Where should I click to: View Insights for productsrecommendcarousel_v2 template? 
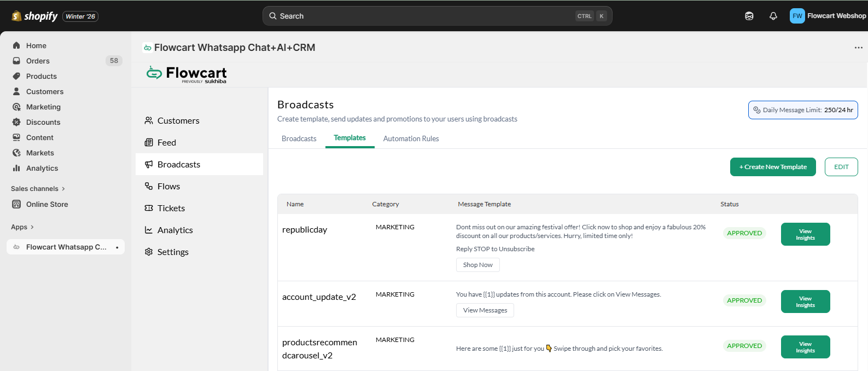805,347
